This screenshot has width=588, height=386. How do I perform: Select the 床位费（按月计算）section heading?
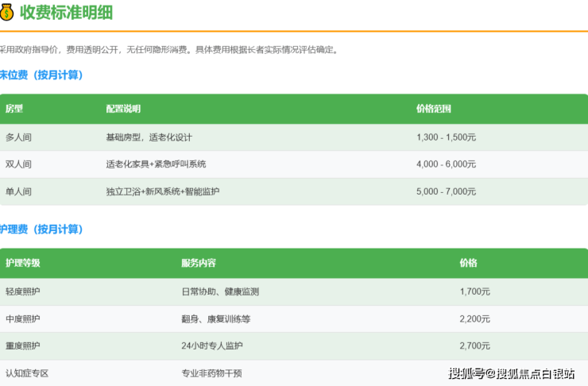pyautogui.click(x=41, y=75)
